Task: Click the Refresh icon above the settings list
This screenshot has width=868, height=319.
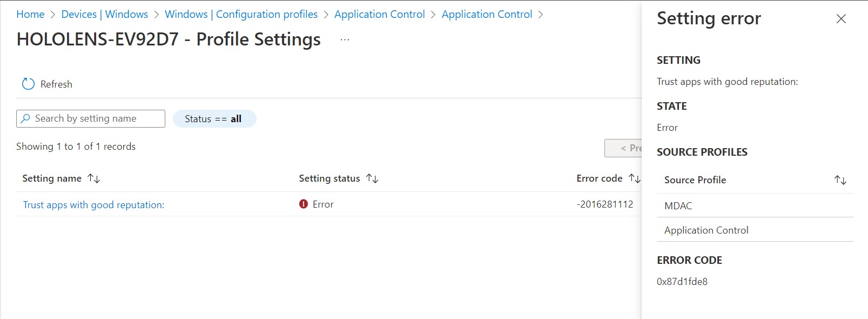Action: pos(28,84)
